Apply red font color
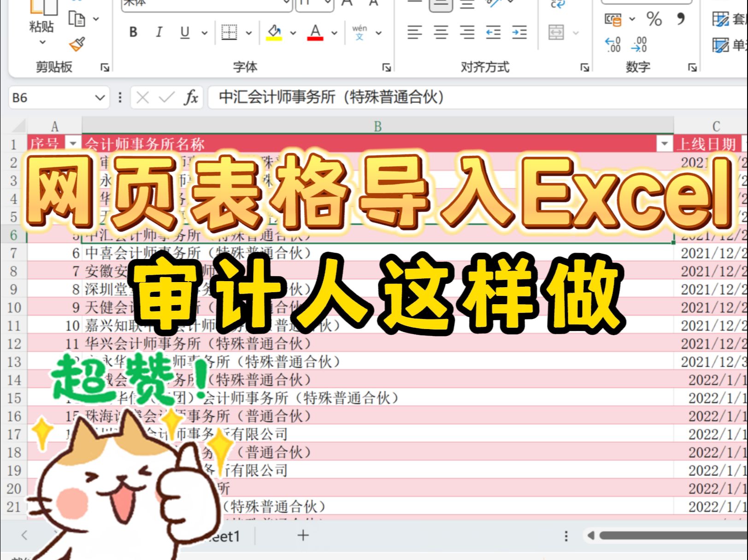The width and height of the screenshot is (748, 560). (315, 32)
